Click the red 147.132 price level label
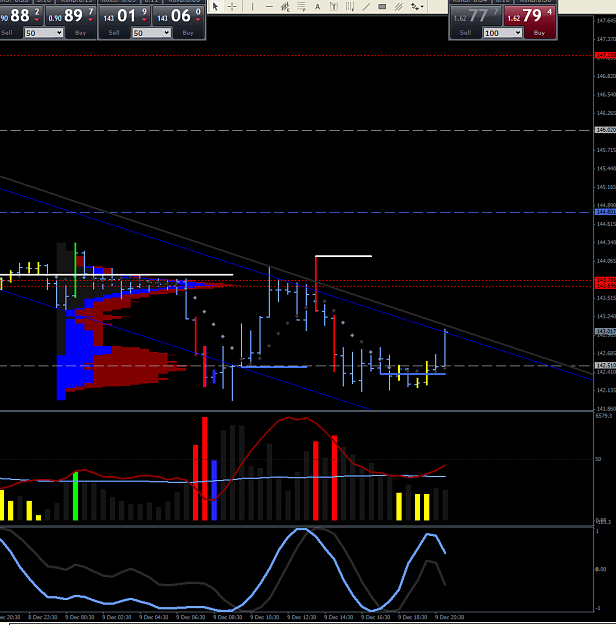This screenshot has height=625, width=616. point(605,55)
